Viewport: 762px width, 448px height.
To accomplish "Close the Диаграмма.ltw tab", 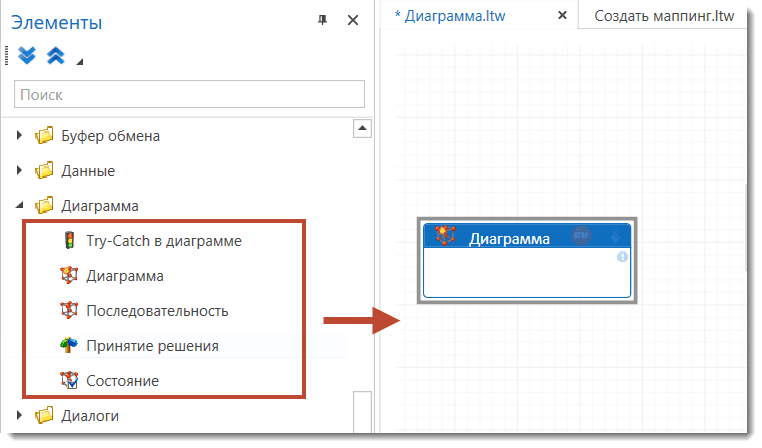I will (562, 16).
